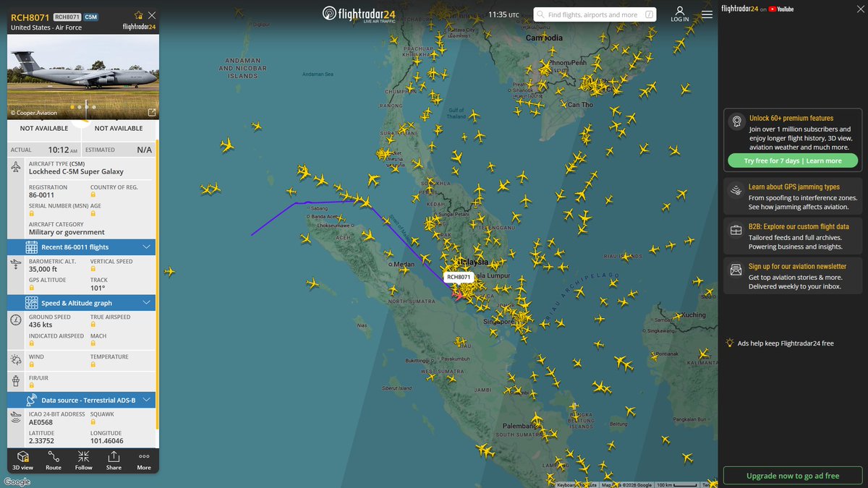Open the More options menu
The height and width of the screenshot is (488, 868).
[144, 461]
